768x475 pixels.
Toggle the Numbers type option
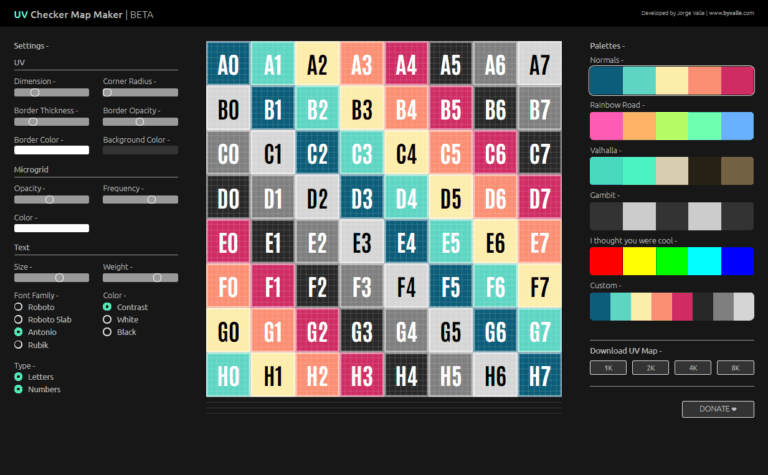click(19, 389)
